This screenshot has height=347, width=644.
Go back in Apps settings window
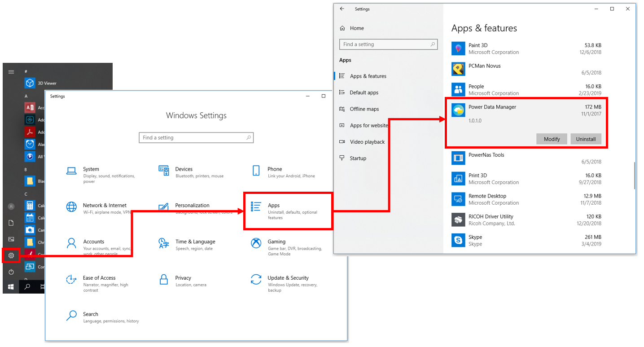pyautogui.click(x=342, y=9)
